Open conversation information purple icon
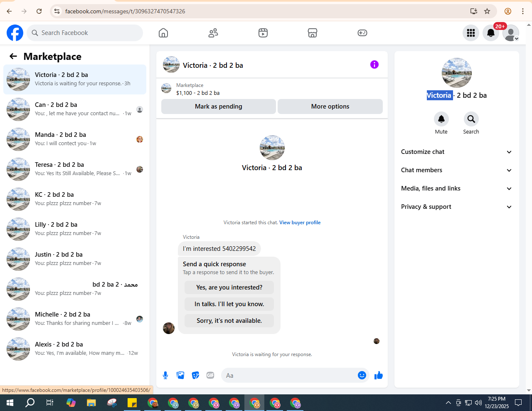The image size is (532, 411). pyautogui.click(x=374, y=64)
